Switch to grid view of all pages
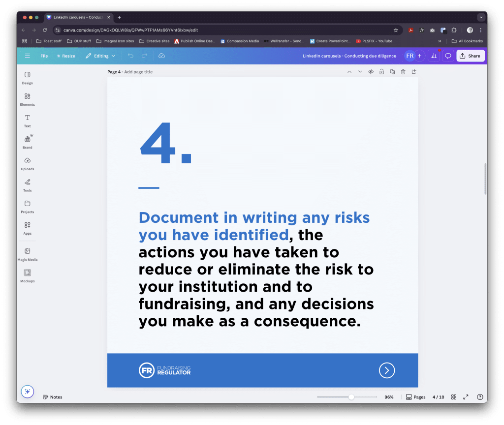This screenshot has height=425, width=504. 453,397
